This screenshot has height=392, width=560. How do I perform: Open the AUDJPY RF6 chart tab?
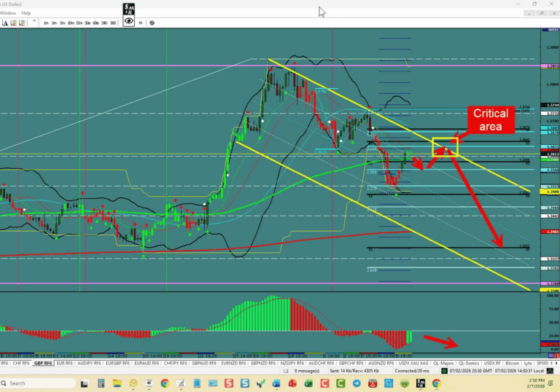coord(89,363)
